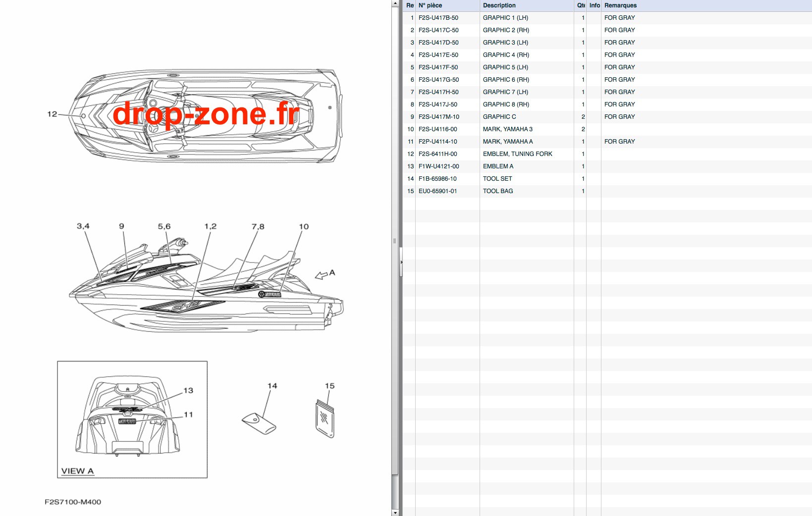Click callout number 9 in side view
The height and width of the screenshot is (516, 812).
coord(121,226)
